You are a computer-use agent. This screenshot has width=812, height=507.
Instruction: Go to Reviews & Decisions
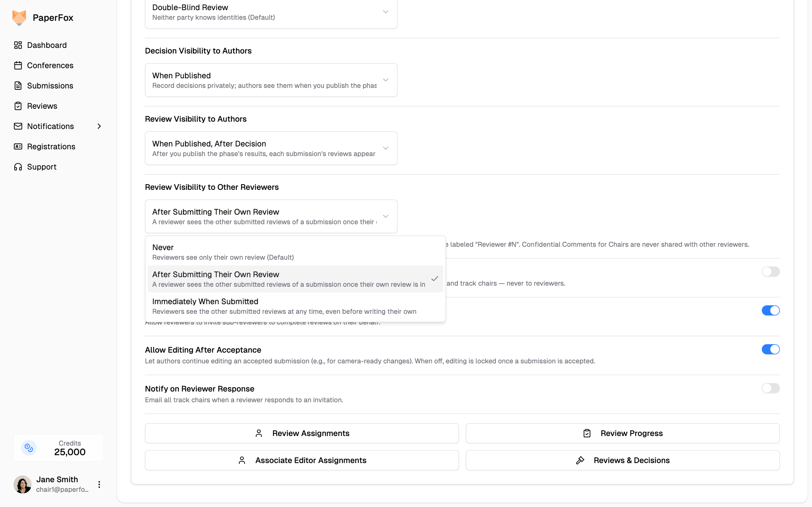pos(623,461)
